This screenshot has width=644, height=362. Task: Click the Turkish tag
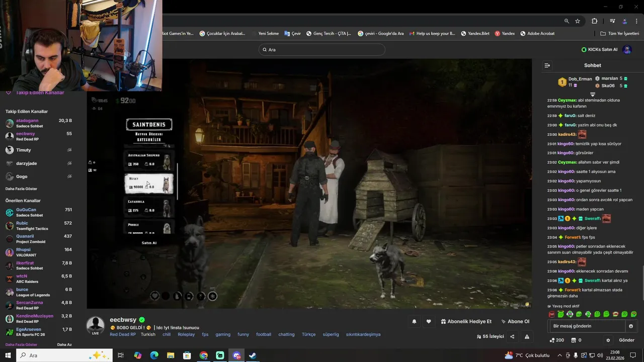pyautogui.click(x=148, y=334)
